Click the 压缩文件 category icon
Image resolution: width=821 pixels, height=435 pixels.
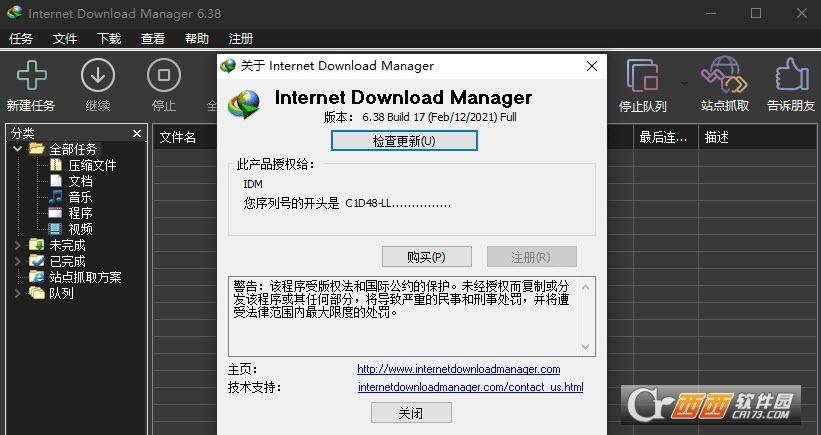(x=56, y=165)
